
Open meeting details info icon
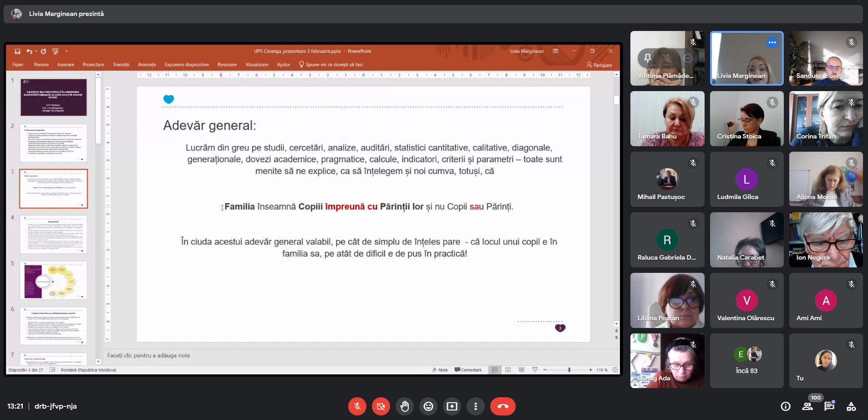coord(785,406)
